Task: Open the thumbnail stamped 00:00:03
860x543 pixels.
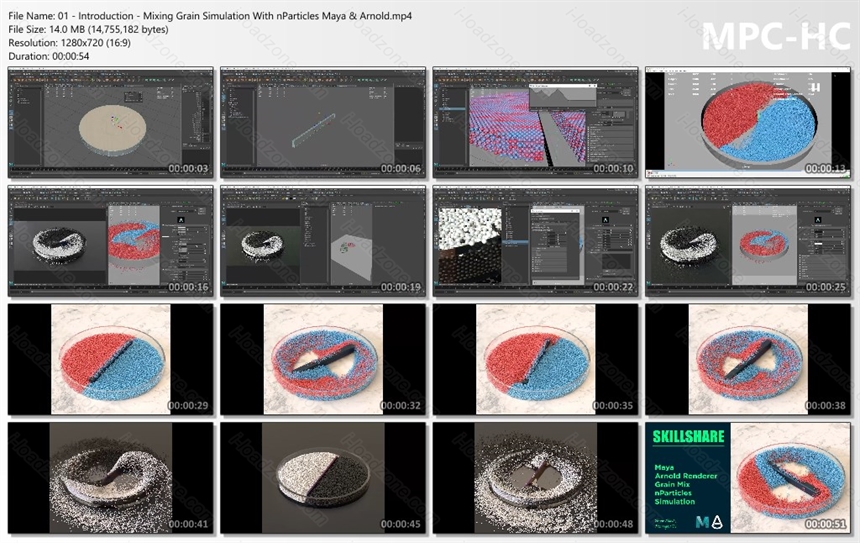Action: (x=111, y=123)
